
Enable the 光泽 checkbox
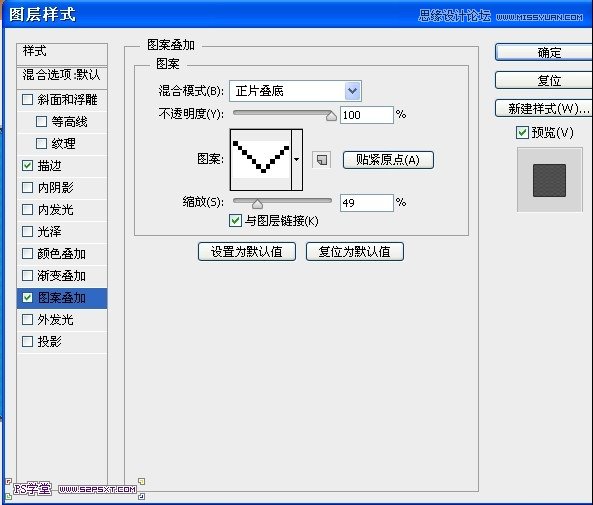28,232
